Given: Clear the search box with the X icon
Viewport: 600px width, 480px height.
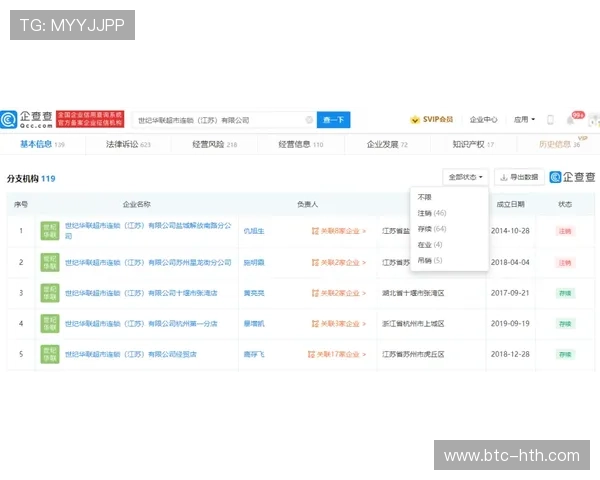Looking at the screenshot, I should [x=309, y=120].
